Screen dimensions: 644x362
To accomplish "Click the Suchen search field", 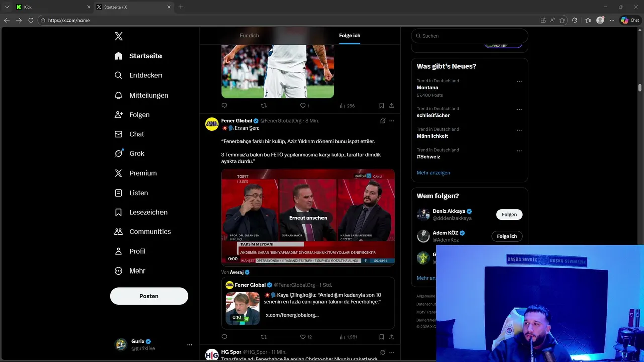I will click(x=469, y=36).
